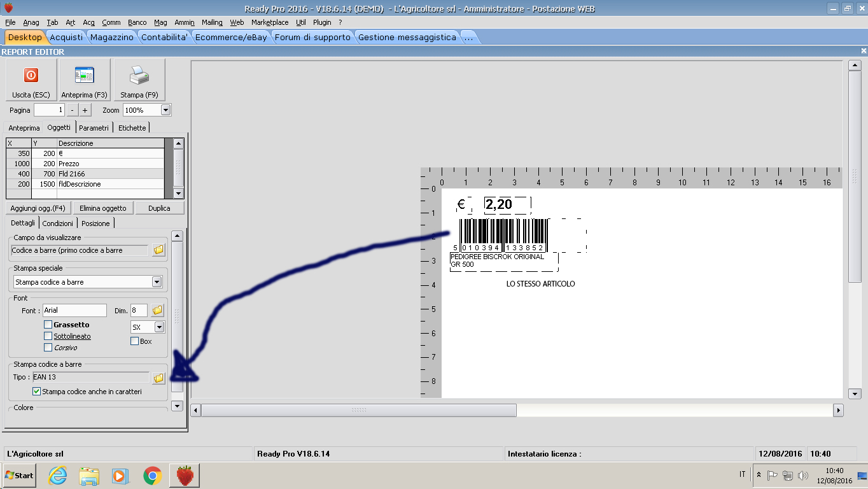The height and width of the screenshot is (489, 868).
Task: Select the fldDescrizione object row
Action: click(85, 184)
